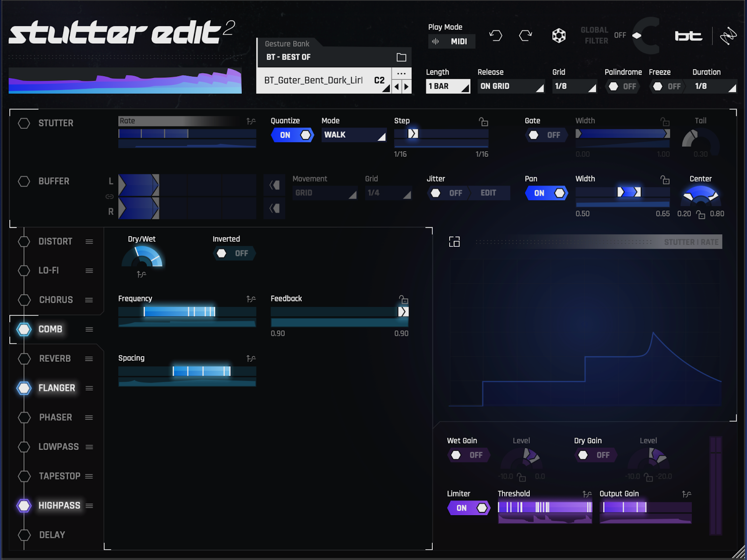
Task: Open the Length 1 BAR dropdown
Action: point(448,86)
